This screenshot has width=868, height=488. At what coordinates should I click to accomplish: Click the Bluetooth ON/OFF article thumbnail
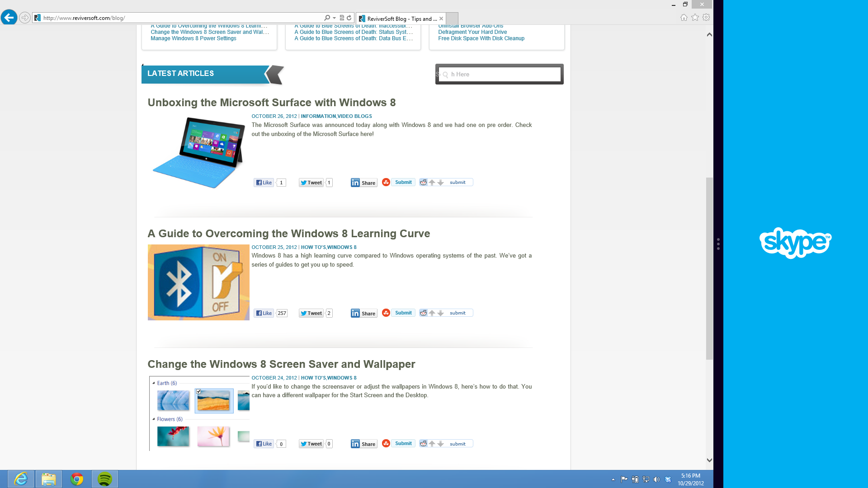[x=198, y=282]
